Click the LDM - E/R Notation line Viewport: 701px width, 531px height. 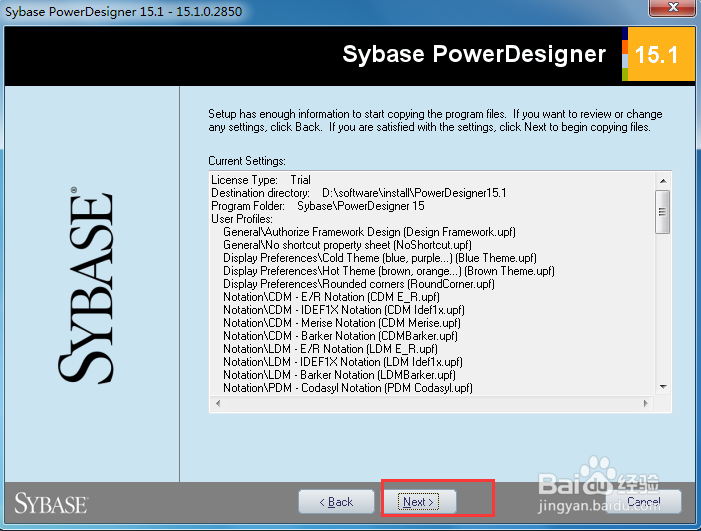click(330, 348)
